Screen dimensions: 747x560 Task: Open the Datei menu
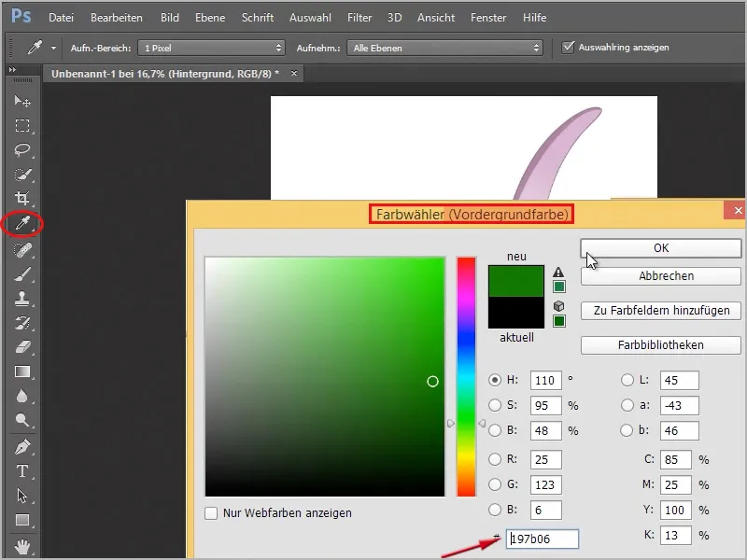click(61, 18)
